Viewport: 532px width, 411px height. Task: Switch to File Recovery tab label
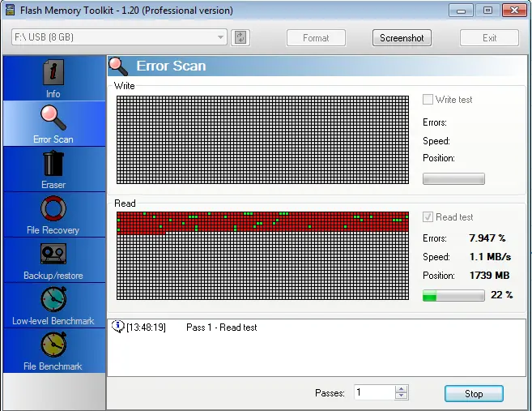point(53,230)
